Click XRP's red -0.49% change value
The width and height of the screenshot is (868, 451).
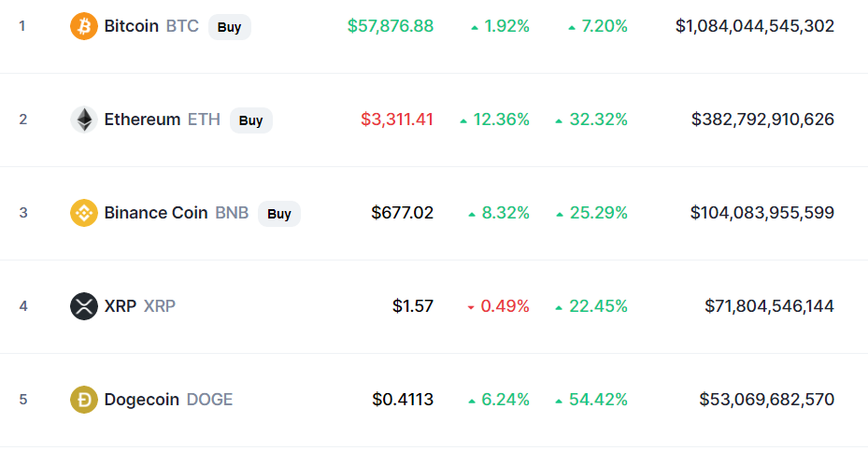click(x=505, y=306)
